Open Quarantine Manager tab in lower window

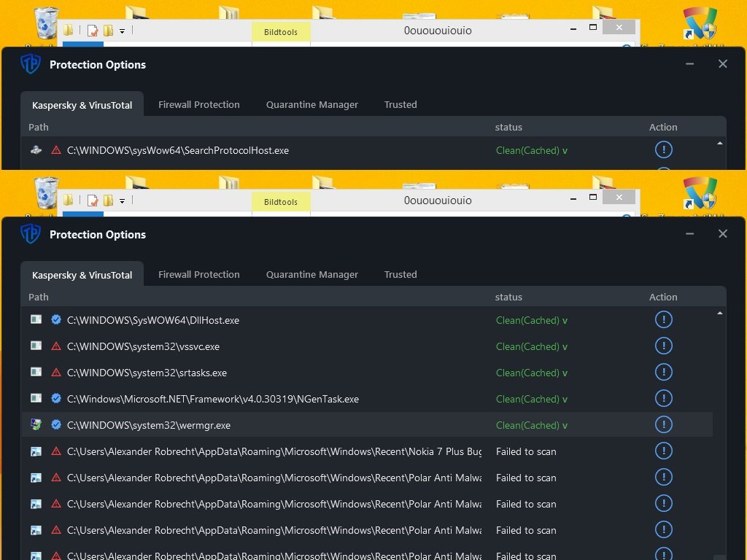click(312, 274)
